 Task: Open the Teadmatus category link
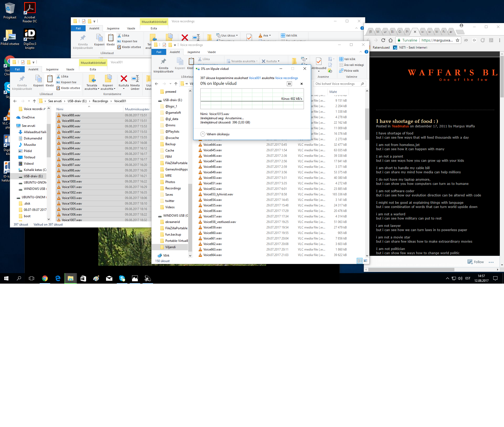pyautogui.click(x=400, y=126)
